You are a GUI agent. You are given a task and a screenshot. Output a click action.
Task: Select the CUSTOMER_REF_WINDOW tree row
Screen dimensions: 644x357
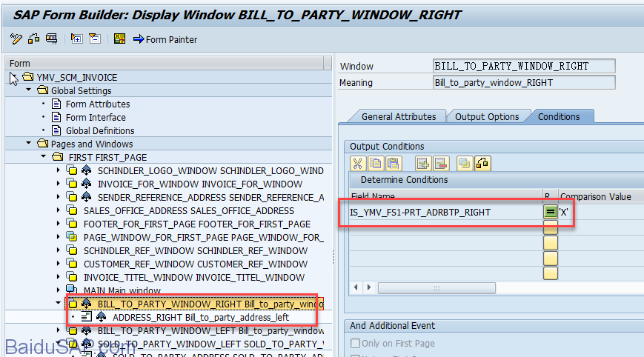pyautogui.click(x=196, y=264)
